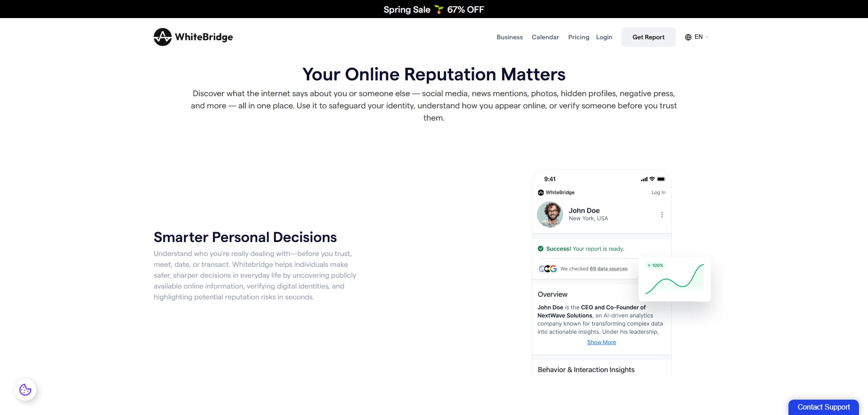
Task: Click the 'Success! Your report is ready.' message
Action: click(x=585, y=249)
